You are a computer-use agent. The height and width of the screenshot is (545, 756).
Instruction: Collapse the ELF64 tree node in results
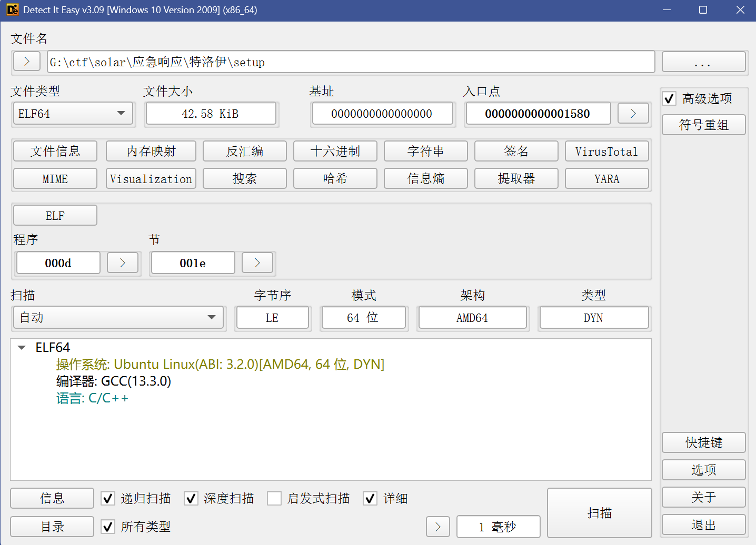(22, 348)
